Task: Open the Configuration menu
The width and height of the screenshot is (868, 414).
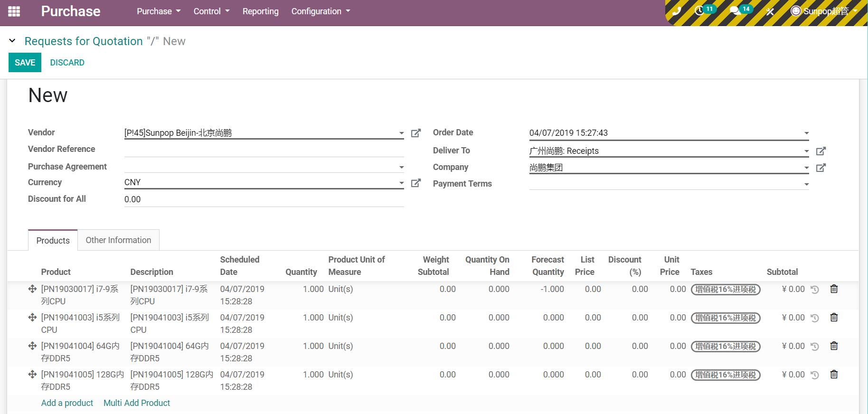Action: pyautogui.click(x=321, y=11)
